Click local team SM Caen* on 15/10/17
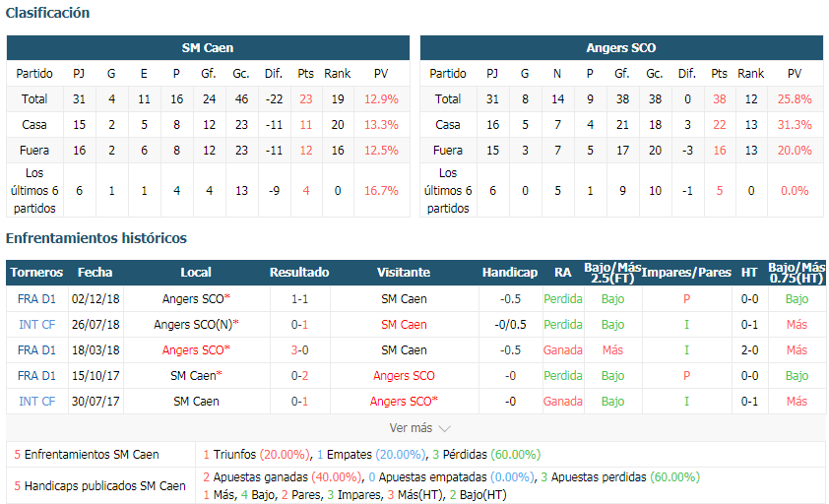The height and width of the screenshot is (504, 829). point(196,375)
